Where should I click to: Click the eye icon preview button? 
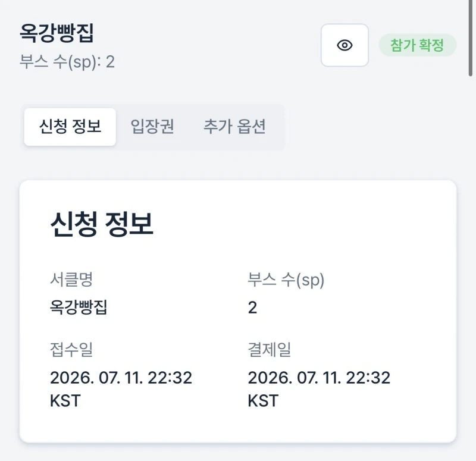[x=345, y=45]
